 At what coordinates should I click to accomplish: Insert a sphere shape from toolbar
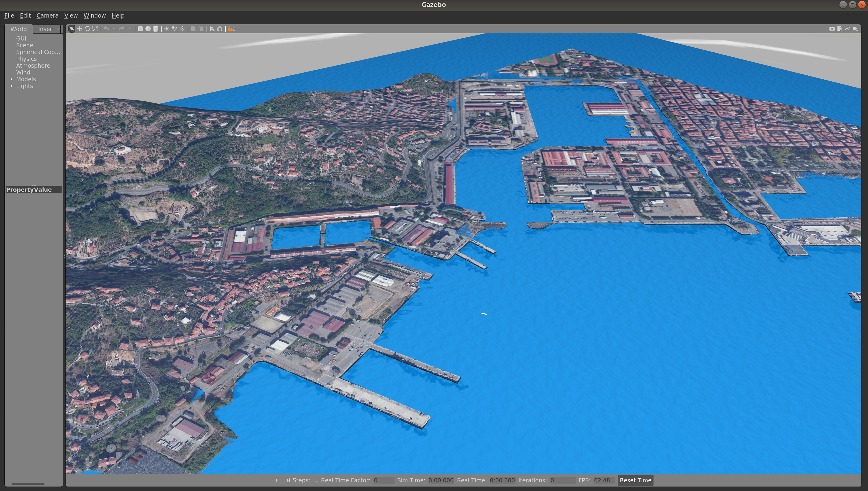(148, 29)
